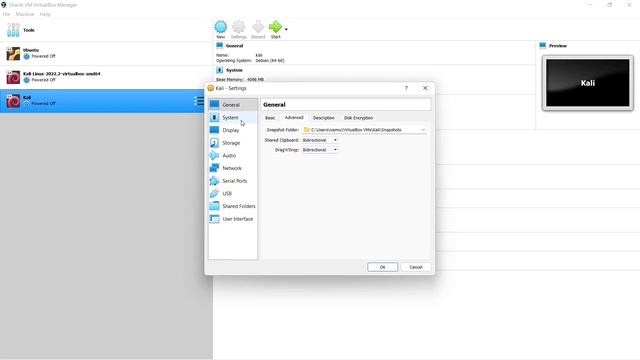Open the Storage settings category
The image size is (640, 360).
[233, 143]
